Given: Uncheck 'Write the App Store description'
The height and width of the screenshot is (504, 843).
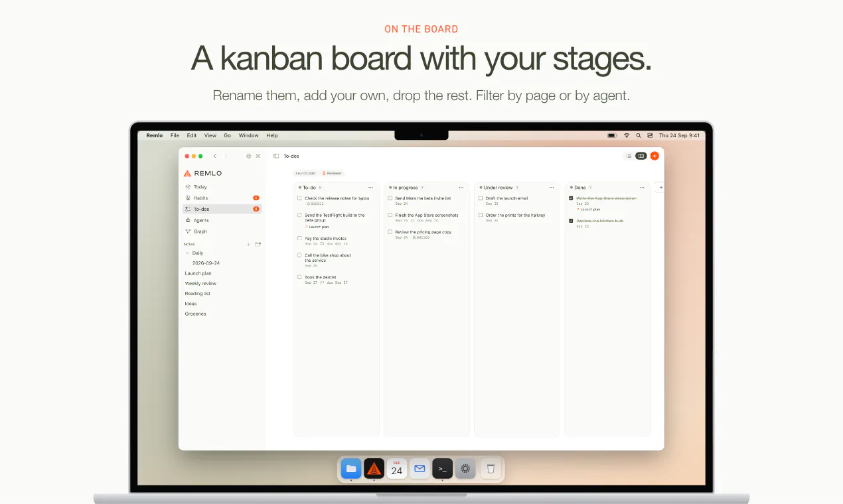Looking at the screenshot, I should (571, 198).
